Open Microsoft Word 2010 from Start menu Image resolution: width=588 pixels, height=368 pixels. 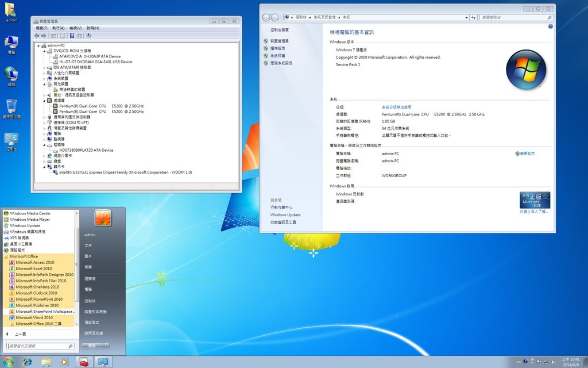tap(34, 317)
